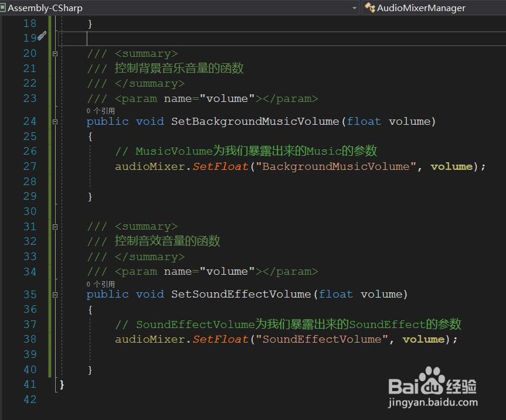Image resolution: width=506 pixels, height=420 pixels.
Task: Open the references link above SetSoundEffectVolume
Action: click(x=101, y=284)
